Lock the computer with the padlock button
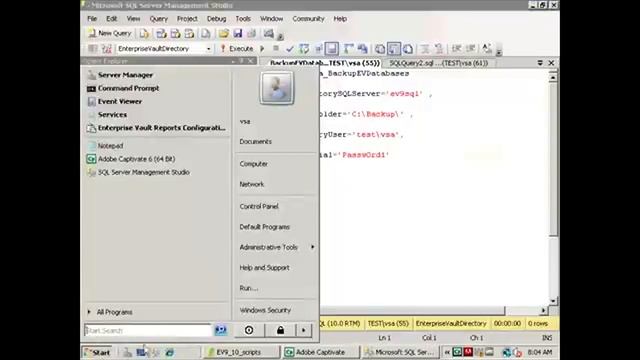 pyautogui.click(x=280, y=330)
